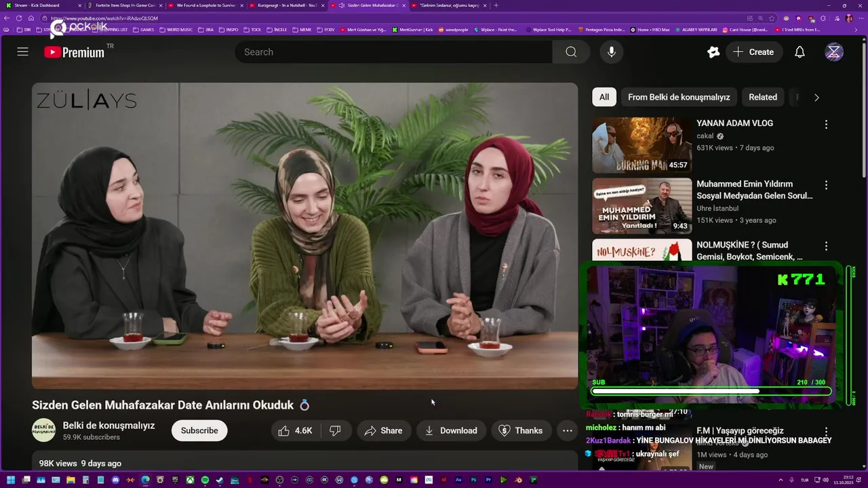Open the YouTube guide hamburger menu
The width and height of the screenshot is (868, 488).
click(22, 52)
